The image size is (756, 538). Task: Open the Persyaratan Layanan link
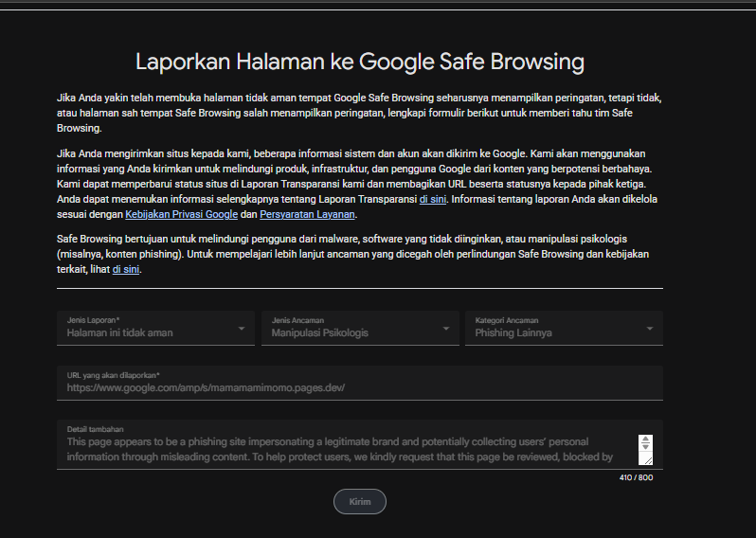click(307, 214)
